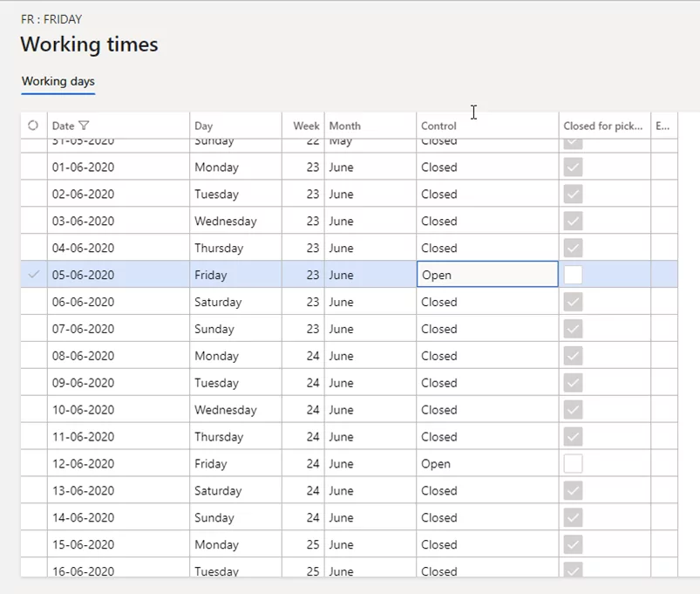Click the filter icon on Date column
Viewport: 700px width, 594px height.
(x=84, y=126)
